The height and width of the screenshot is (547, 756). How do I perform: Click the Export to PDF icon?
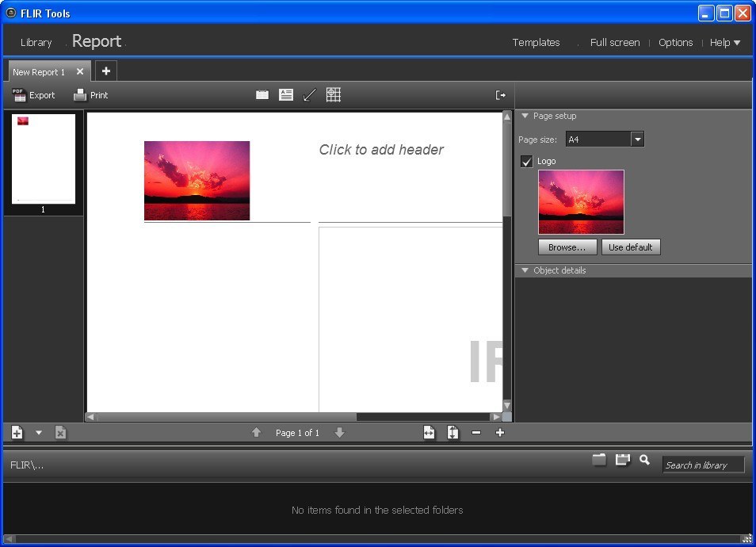17,94
